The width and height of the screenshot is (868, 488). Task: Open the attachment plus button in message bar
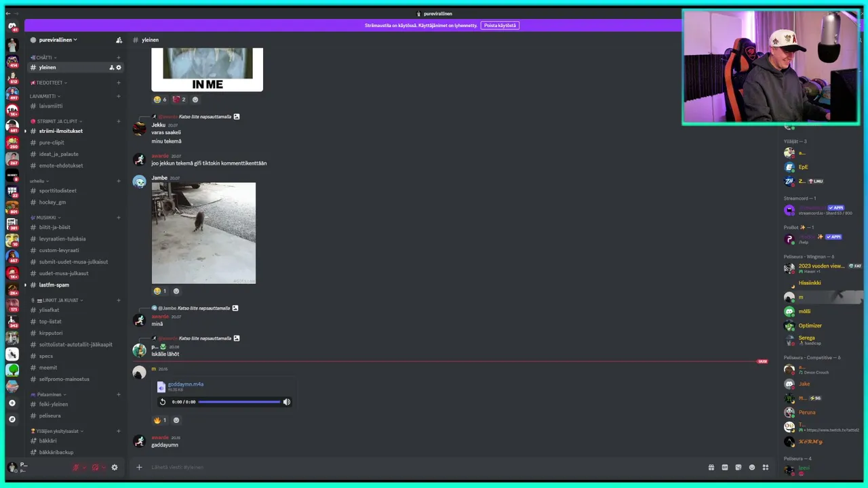tap(139, 467)
